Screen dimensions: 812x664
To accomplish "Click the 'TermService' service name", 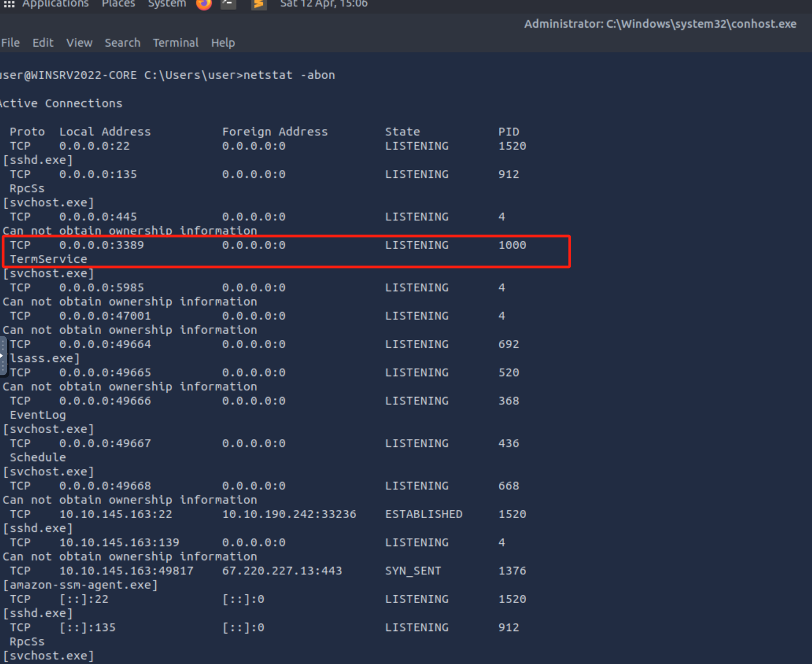I will click(x=48, y=259).
